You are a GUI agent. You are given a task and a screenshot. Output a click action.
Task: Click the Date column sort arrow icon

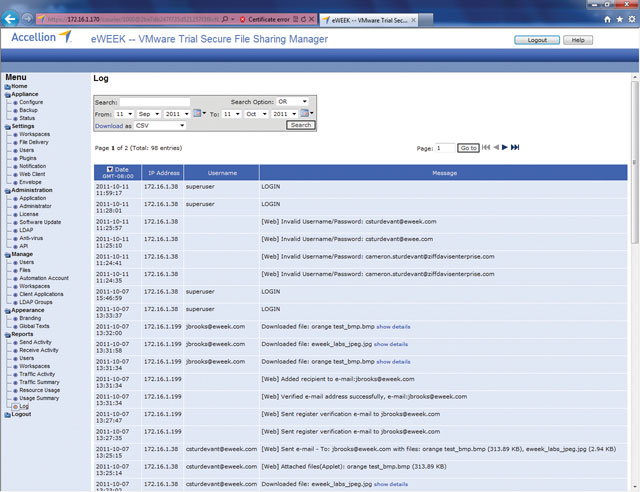pyautogui.click(x=110, y=169)
